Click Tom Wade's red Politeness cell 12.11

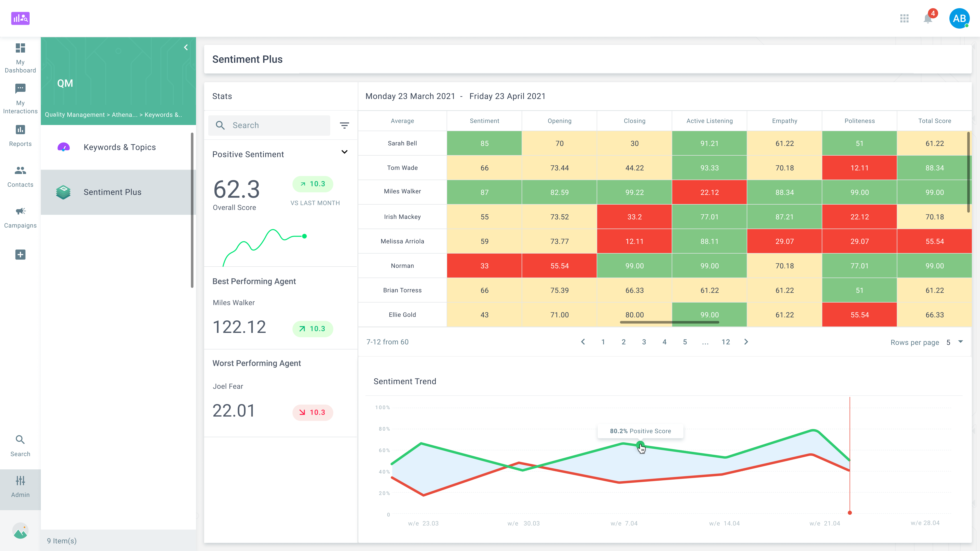[859, 168]
